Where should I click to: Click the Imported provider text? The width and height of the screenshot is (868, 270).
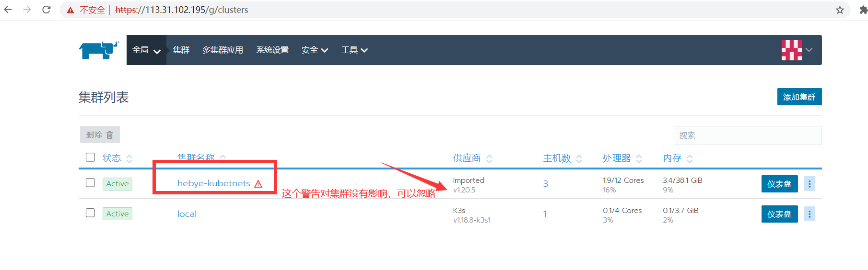[469, 180]
